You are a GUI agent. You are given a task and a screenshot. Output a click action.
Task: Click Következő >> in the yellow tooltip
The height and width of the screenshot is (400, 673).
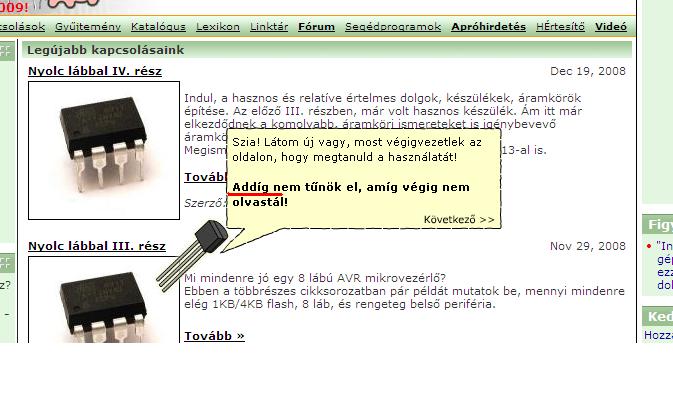point(459,220)
